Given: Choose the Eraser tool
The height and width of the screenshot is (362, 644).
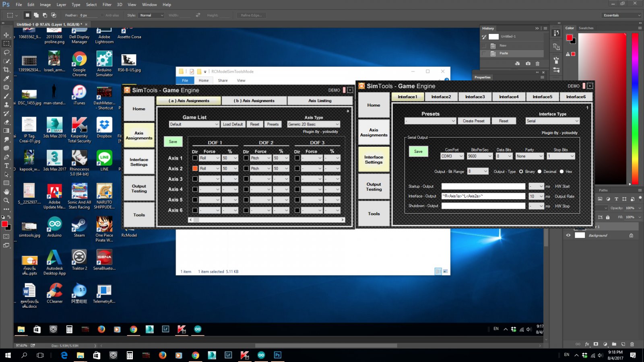Looking at the screenshot, I should (x=6, y=122).
